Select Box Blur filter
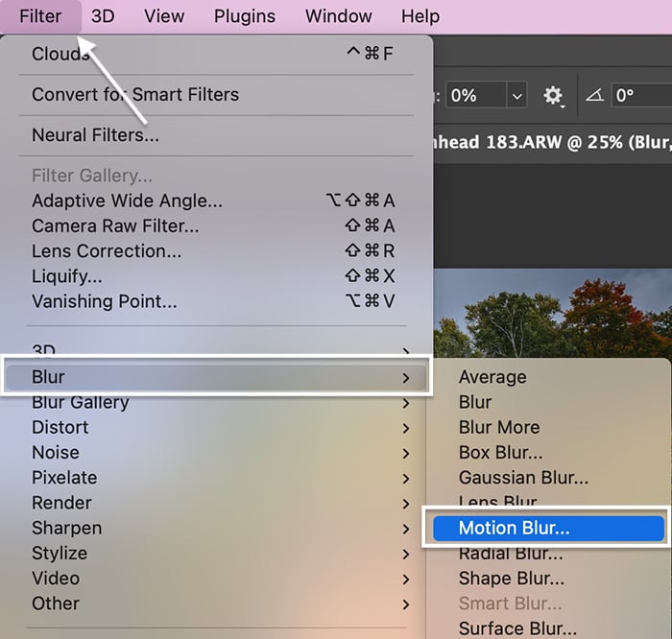Viewport: 672px width, 639px height. point(548,453)
